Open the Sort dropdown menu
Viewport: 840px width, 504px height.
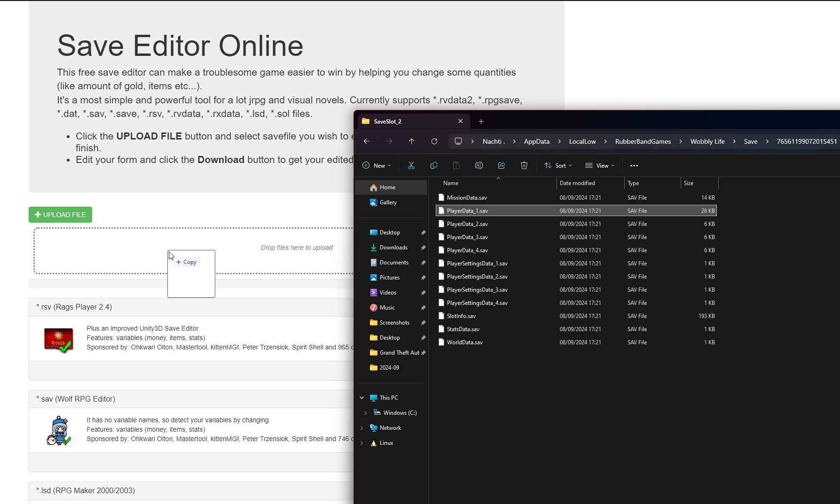(x=558, y=166)
